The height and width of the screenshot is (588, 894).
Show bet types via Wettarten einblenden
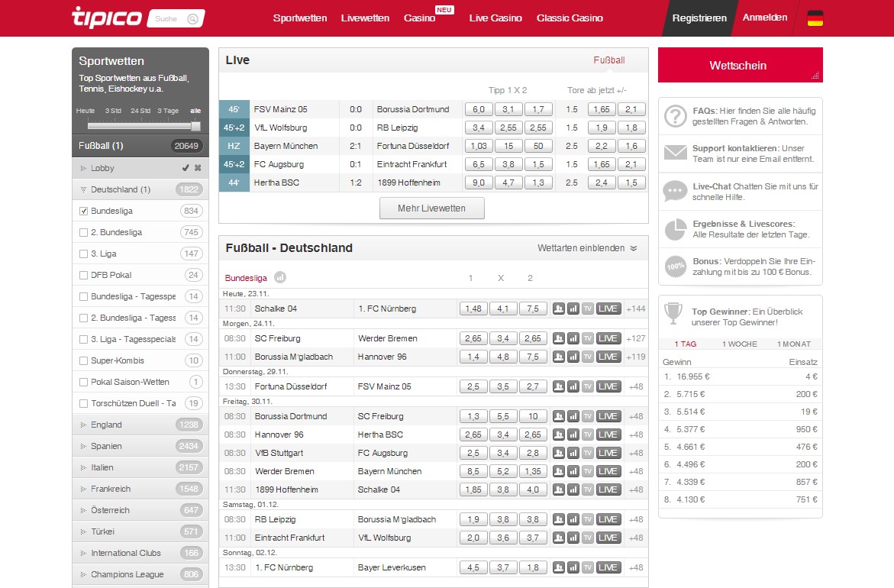coord(587,248)
